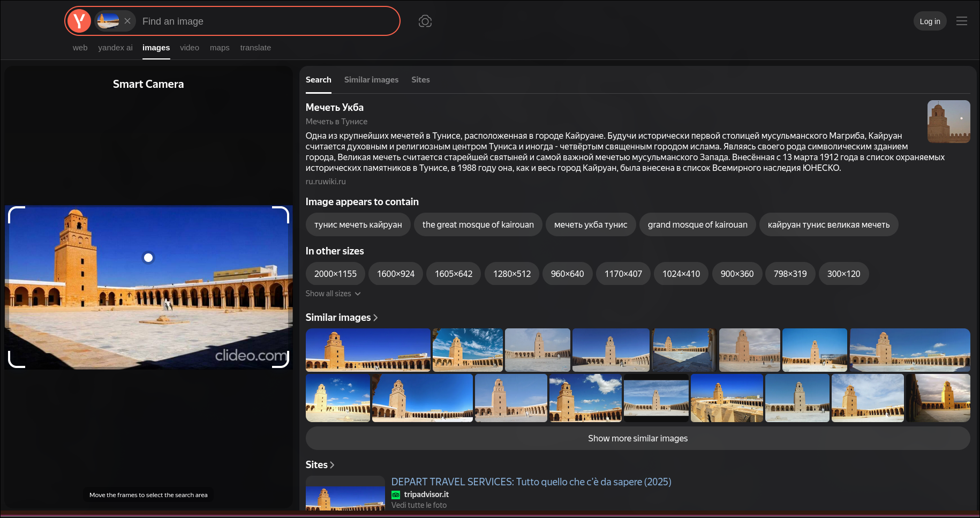
Task: Click the white focus dot on the preview image
Action: point(148,258)
